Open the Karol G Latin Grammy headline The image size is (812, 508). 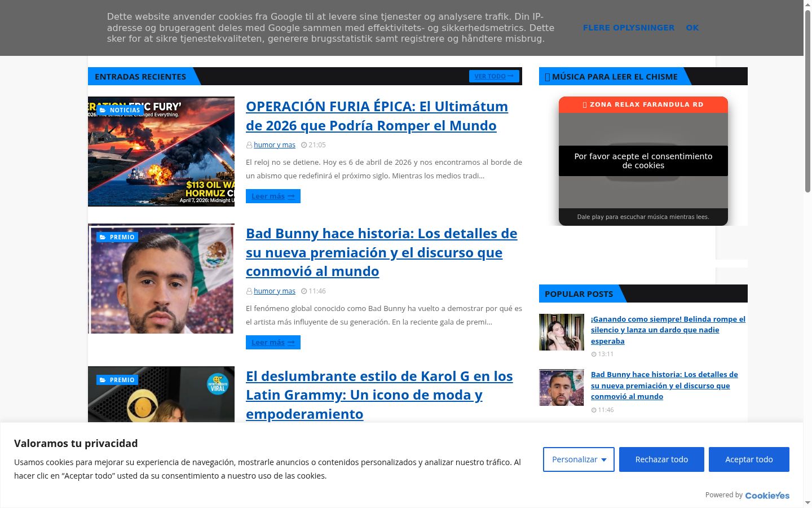pos(379,395)
